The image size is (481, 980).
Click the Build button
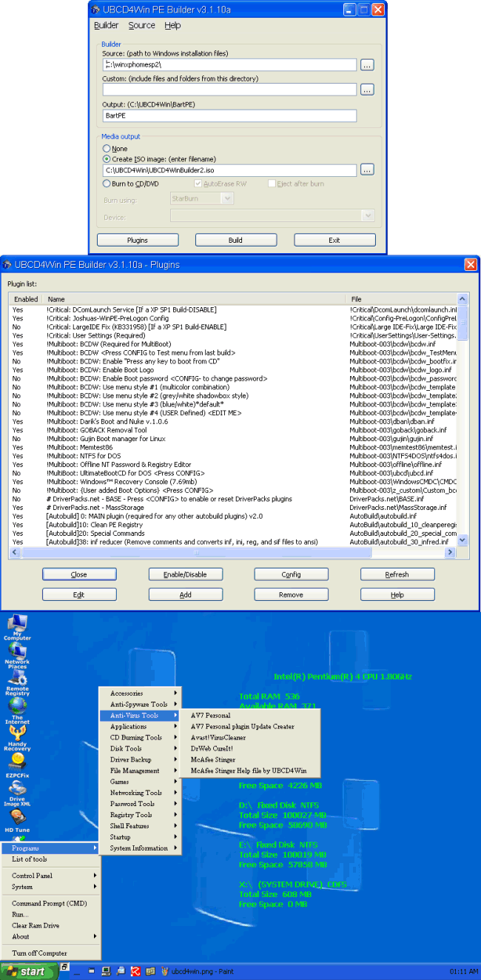235,240
